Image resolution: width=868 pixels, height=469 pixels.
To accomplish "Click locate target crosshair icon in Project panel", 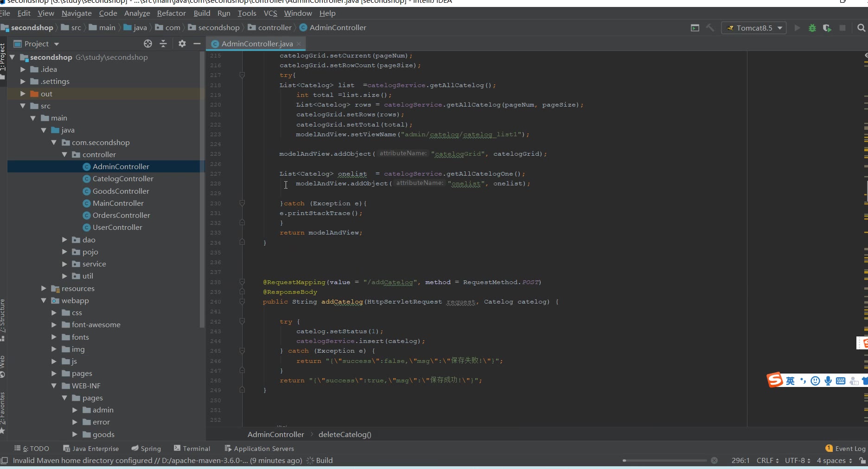I will coord(148,44).
